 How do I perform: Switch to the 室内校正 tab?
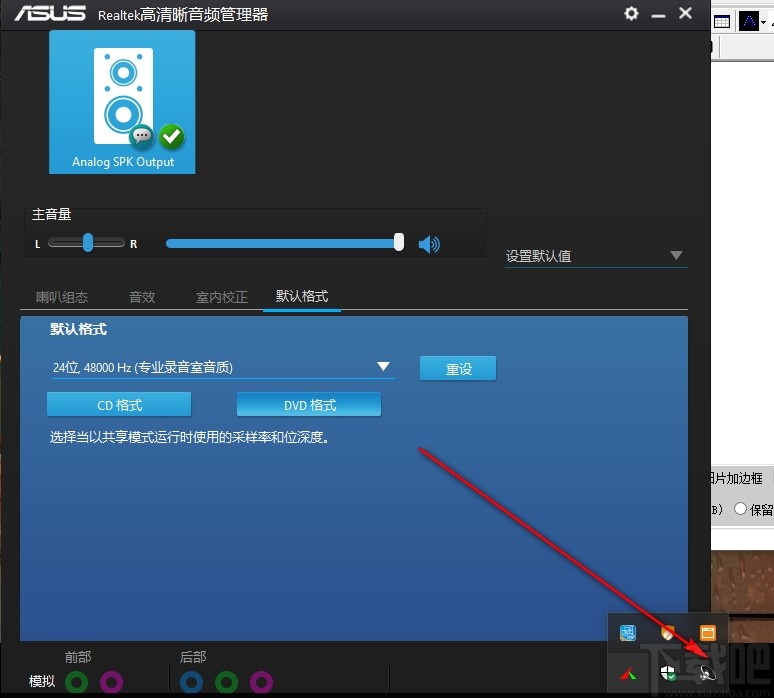pyautogui.click(x=222, y=297)
